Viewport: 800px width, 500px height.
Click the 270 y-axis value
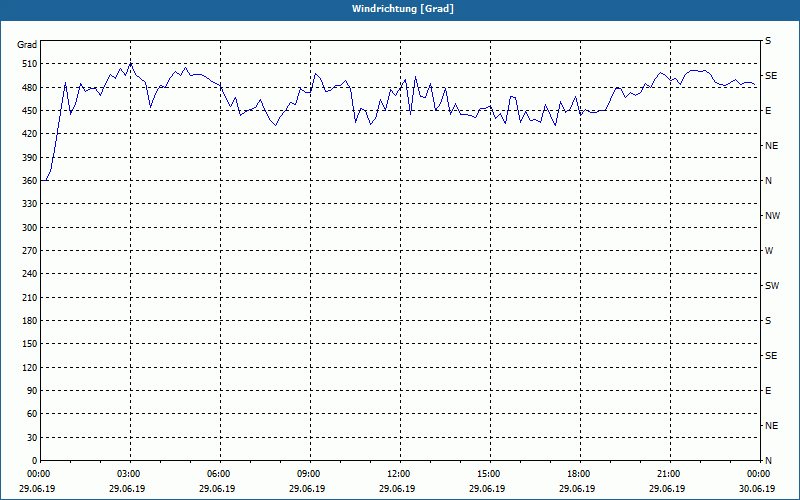click(30, 251)
